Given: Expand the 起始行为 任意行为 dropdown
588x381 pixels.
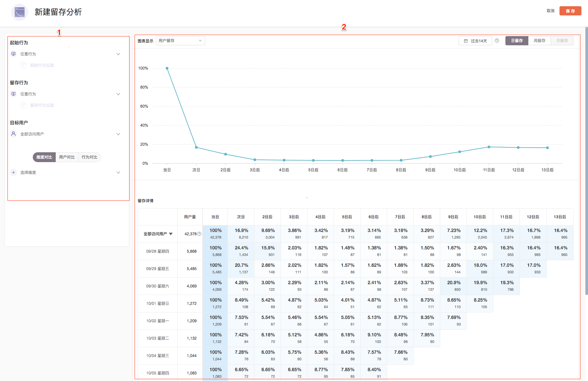Looking at the screenshot, I should click(118, 54).
